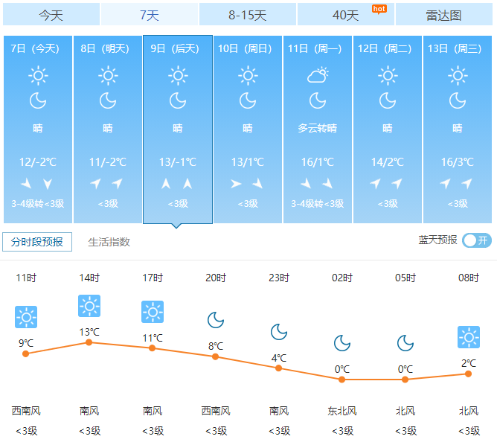The image size is (497, 448).
Task: Click the sunny icon at 08时 forecast
Action: coord(469,337)
